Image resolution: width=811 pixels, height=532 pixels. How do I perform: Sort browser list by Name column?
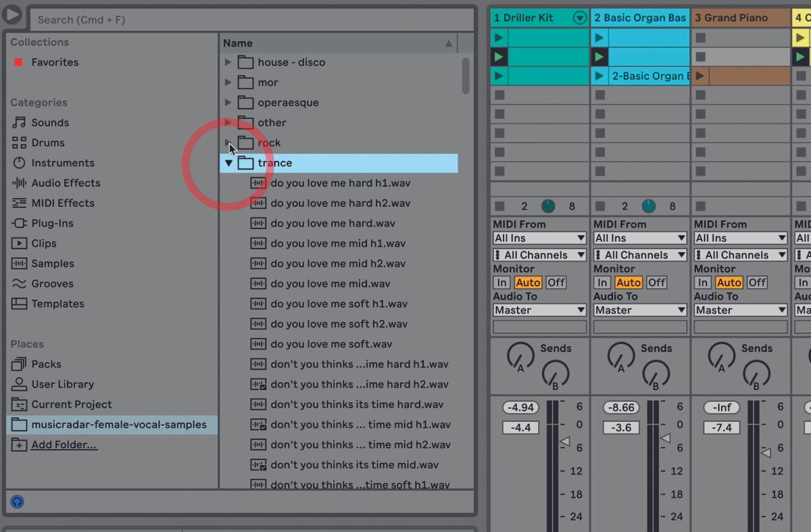pyautogui.click(x=338, y=43)
